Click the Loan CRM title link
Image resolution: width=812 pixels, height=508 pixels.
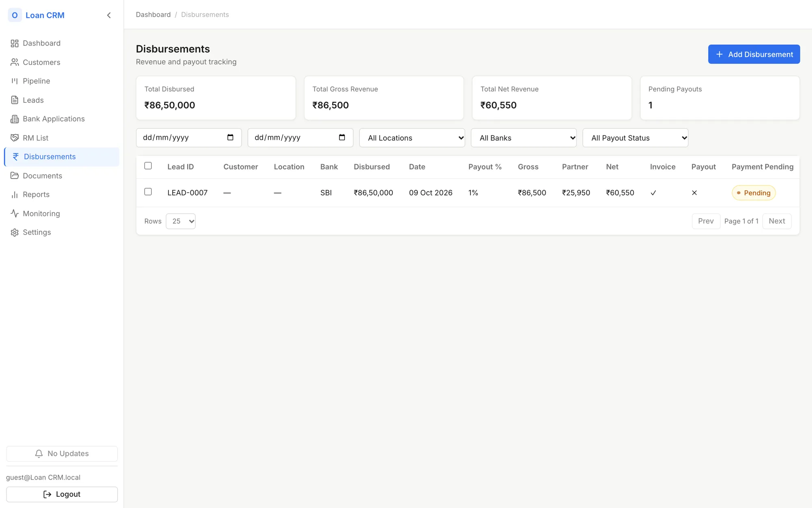pos(45,15)
